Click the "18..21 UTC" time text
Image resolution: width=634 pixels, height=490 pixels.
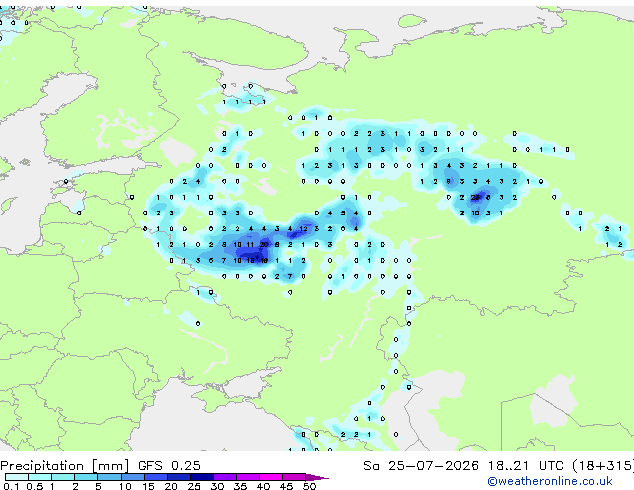coord(525,465)
